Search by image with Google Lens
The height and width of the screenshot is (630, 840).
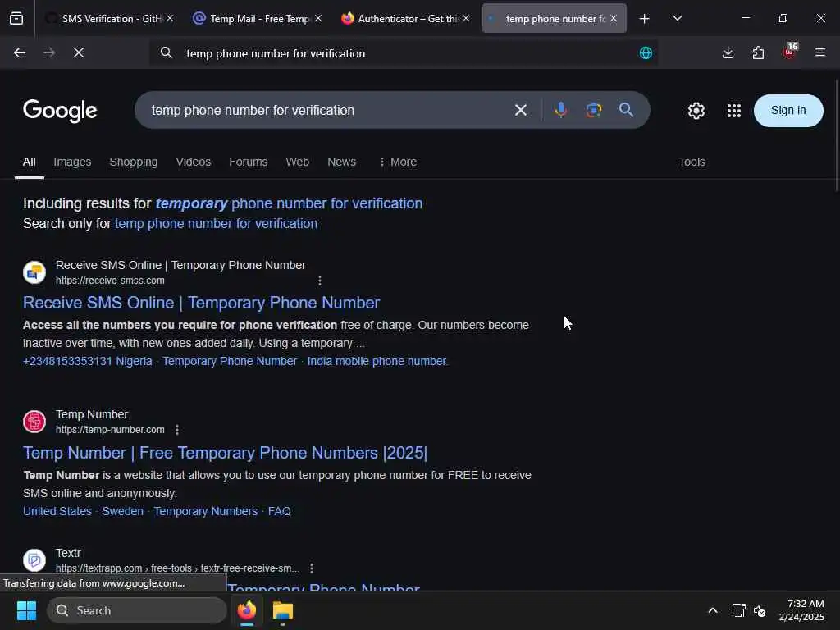[x=594, y=111]
